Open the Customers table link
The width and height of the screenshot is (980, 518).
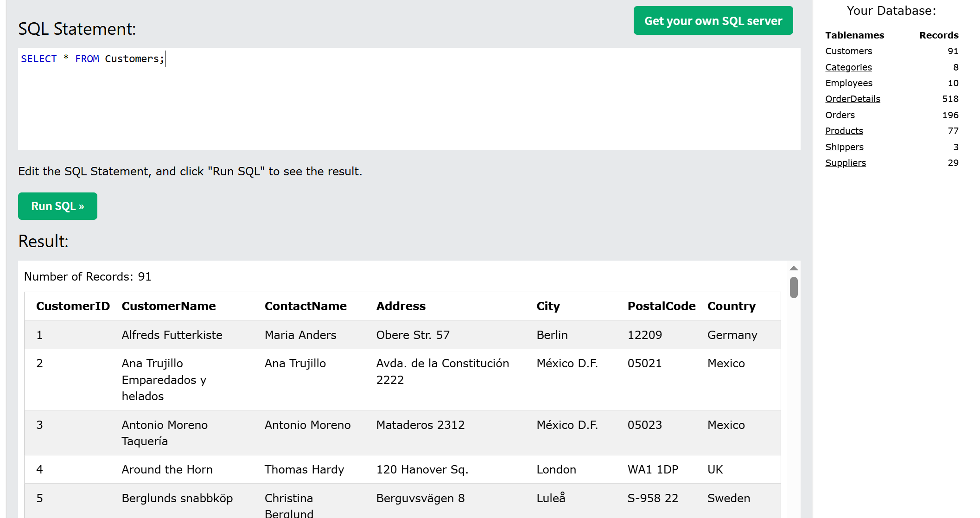(848, 51)
